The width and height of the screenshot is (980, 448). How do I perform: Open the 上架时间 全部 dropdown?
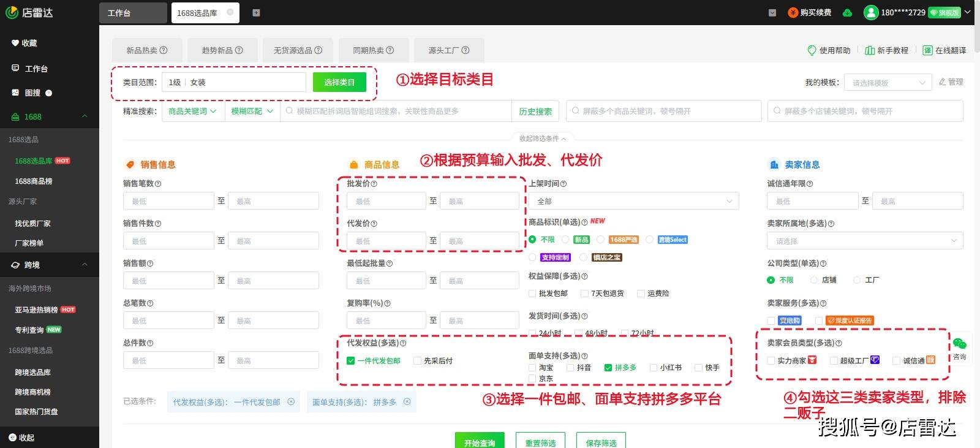click(634, 201)
